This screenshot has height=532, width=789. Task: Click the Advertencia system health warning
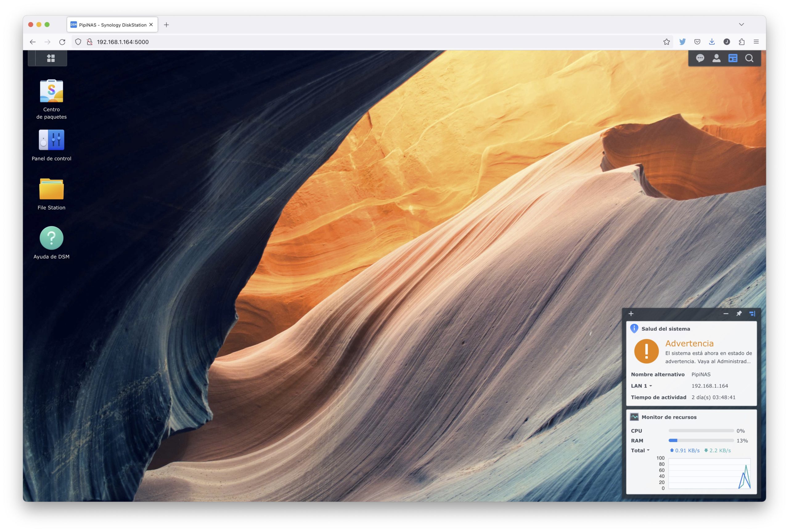689,343
